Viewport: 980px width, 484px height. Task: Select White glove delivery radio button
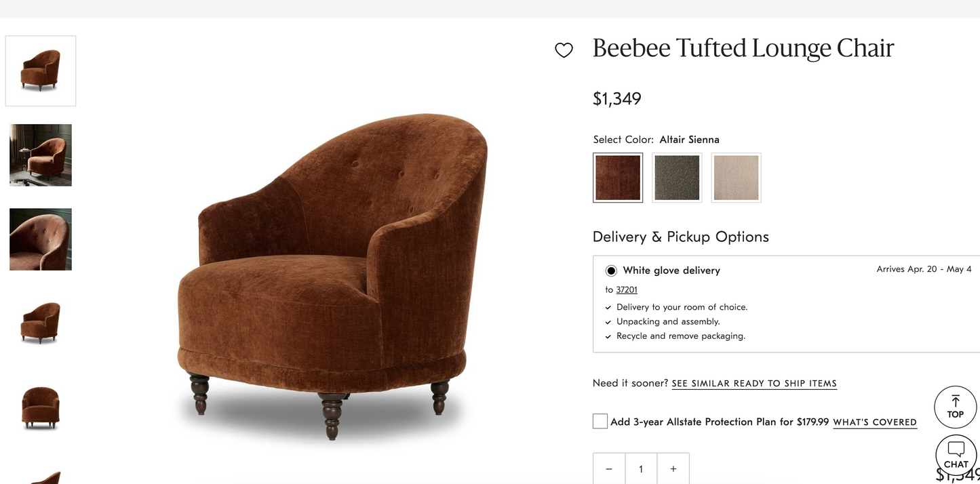point(611,270)
